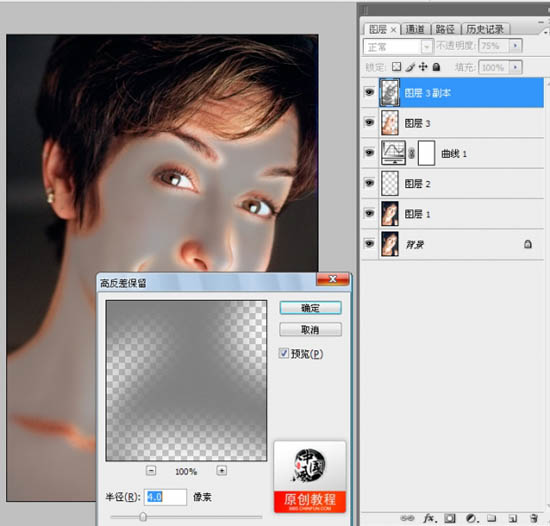Select the 曲线 1 layer mask thumbnail
550x526 pixels.
coord(427,153)
